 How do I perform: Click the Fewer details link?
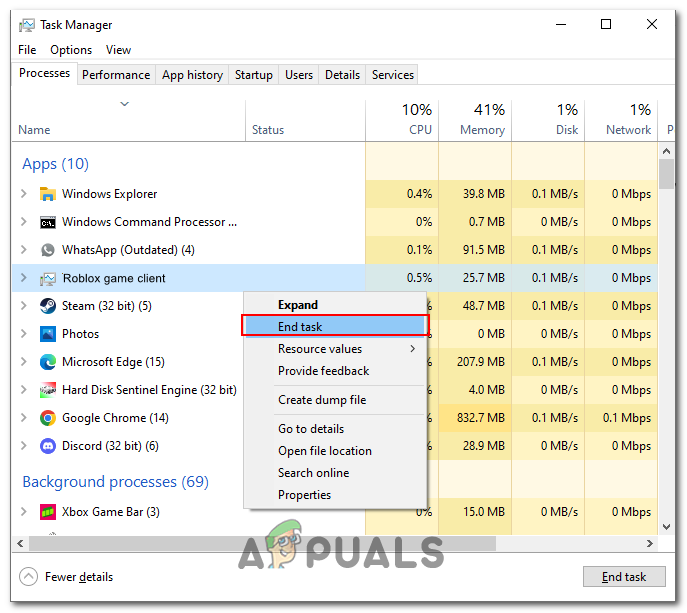tap(79, 577)
